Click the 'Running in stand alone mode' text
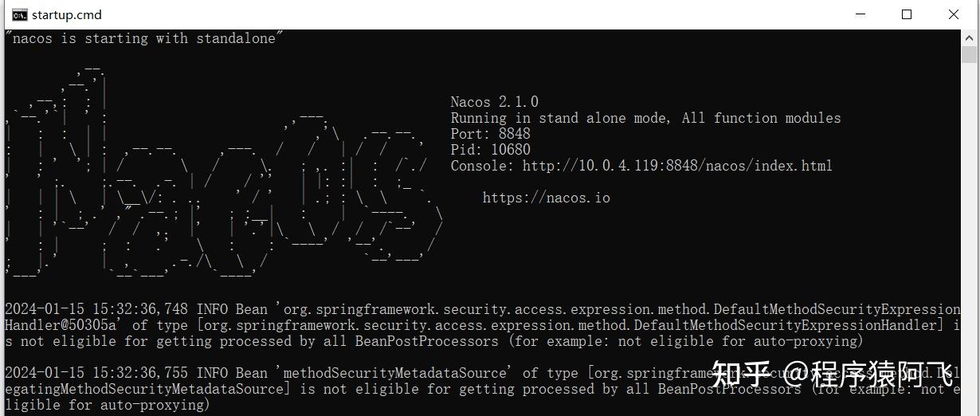980x416 pixels. click(x=559, y=118)
